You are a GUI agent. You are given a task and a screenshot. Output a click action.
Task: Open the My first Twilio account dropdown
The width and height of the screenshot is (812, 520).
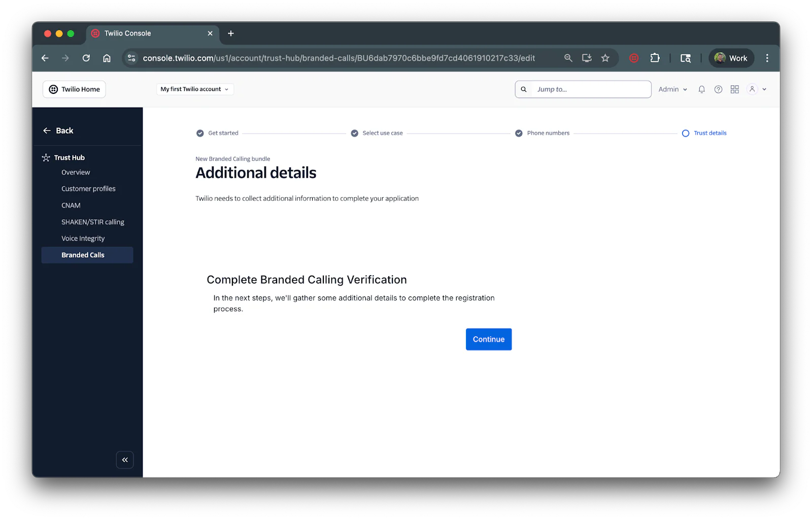[194, 89]
